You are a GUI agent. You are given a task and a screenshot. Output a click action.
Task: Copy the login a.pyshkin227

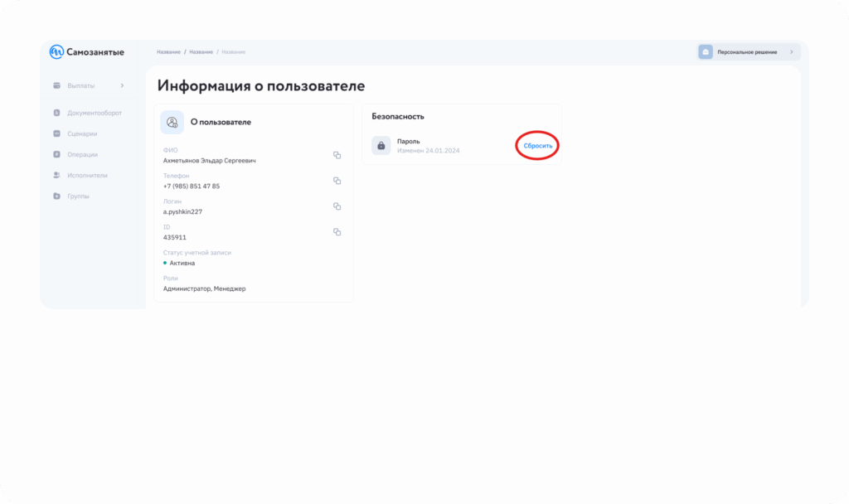(x=337, y=206)
